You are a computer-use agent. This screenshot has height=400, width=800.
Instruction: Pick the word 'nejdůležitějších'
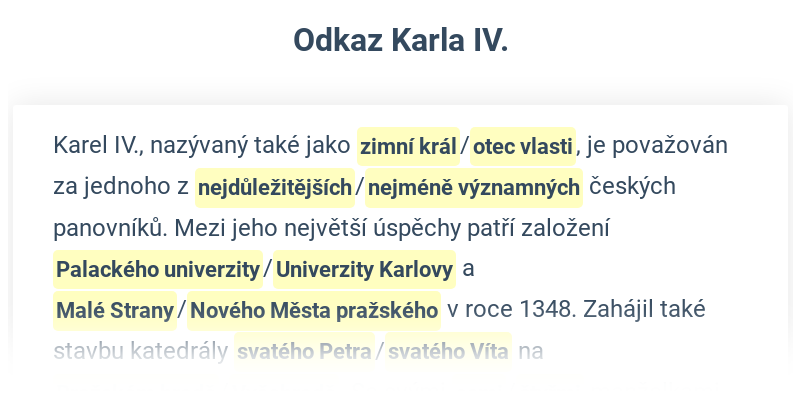coord(274,188)
